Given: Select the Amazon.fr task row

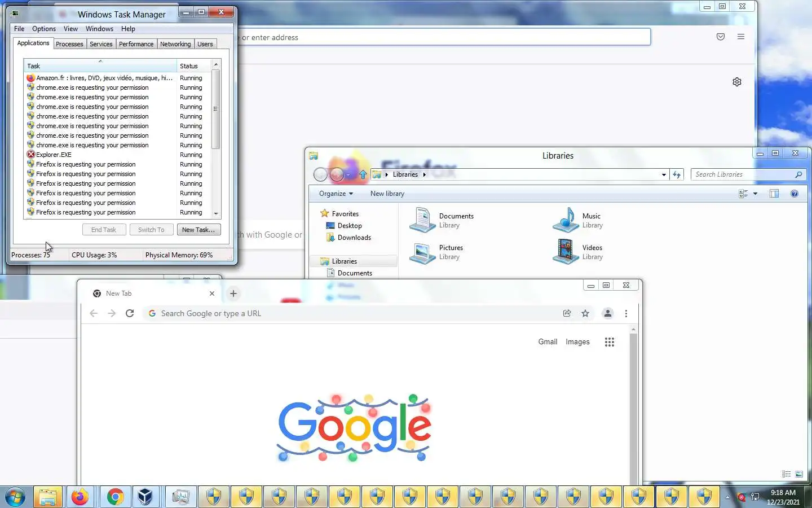Looking at the screenshot, I should [118, 78].
